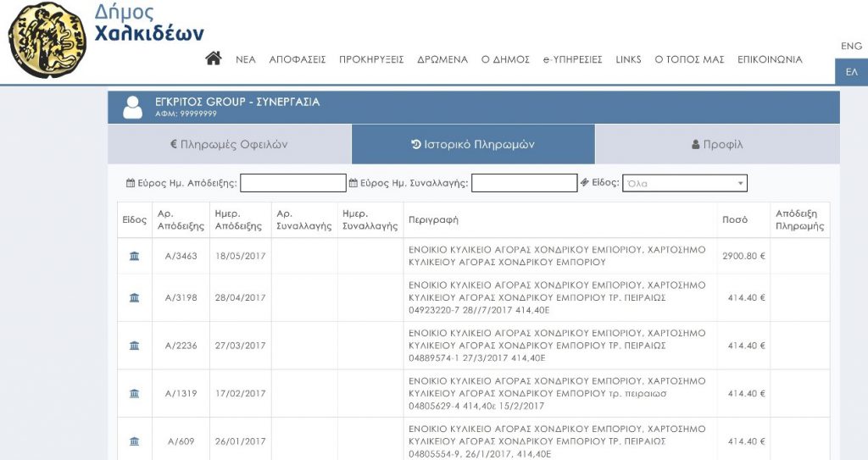The width and height of the screenshot is (868, 460).
Task: Click bank icon in row A/1319
Action: pos(134,393)
